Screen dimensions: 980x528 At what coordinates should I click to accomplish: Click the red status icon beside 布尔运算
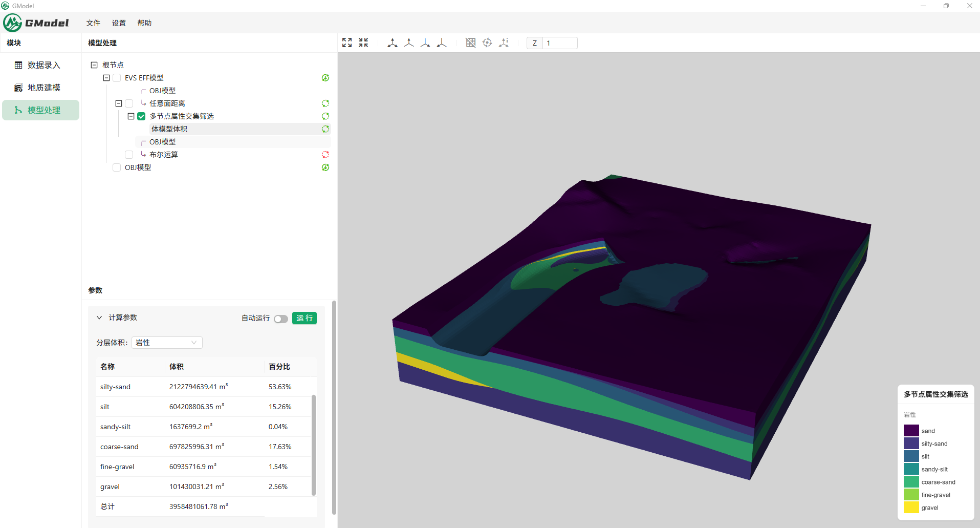pos(325,155)
